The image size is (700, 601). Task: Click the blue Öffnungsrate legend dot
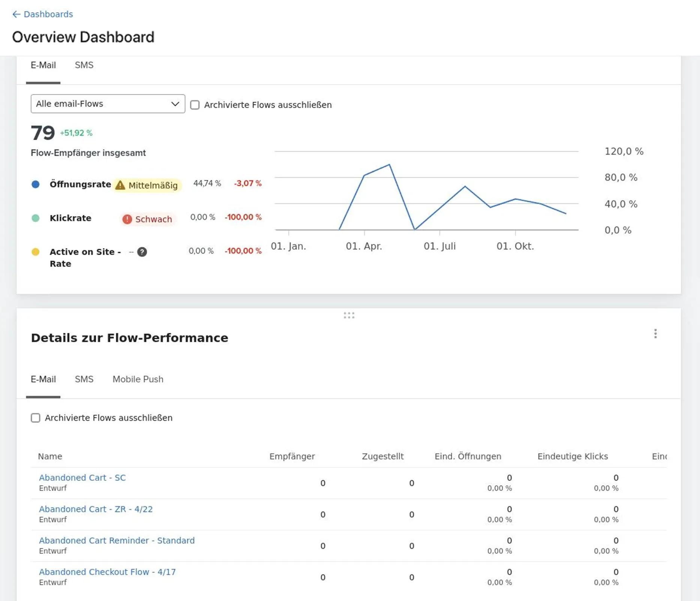coord(36,184)
